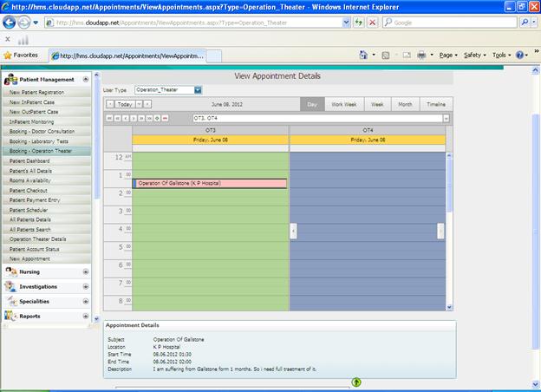Expand the Reports sidebar section
Screen dimensions: 541x392
tap(85, 317)
